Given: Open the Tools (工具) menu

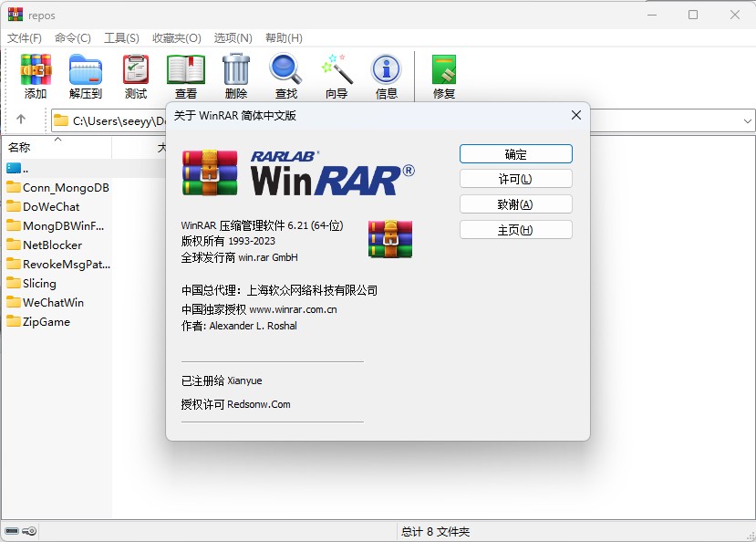Looking at the screenshot, I should point(121,37).
